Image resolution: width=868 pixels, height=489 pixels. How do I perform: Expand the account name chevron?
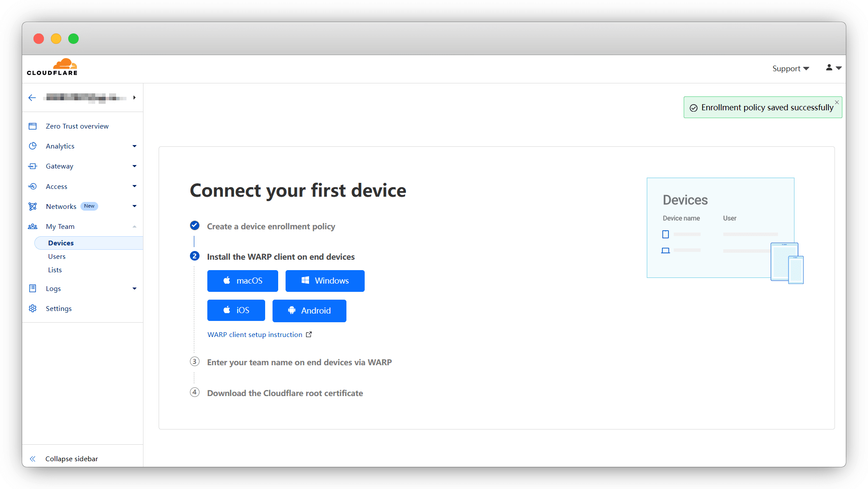(134, 98)
